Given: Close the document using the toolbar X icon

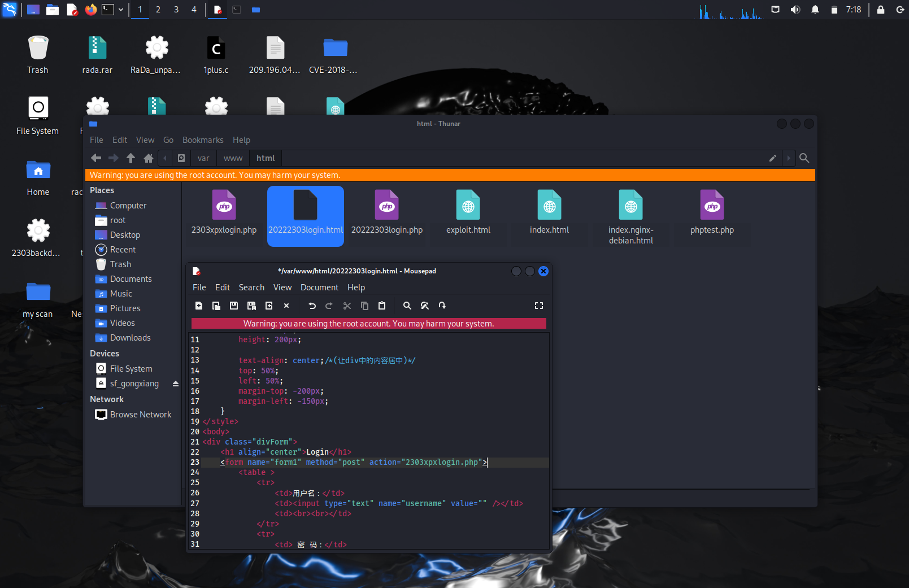Looking at the screenshot, I should point(286,306).
